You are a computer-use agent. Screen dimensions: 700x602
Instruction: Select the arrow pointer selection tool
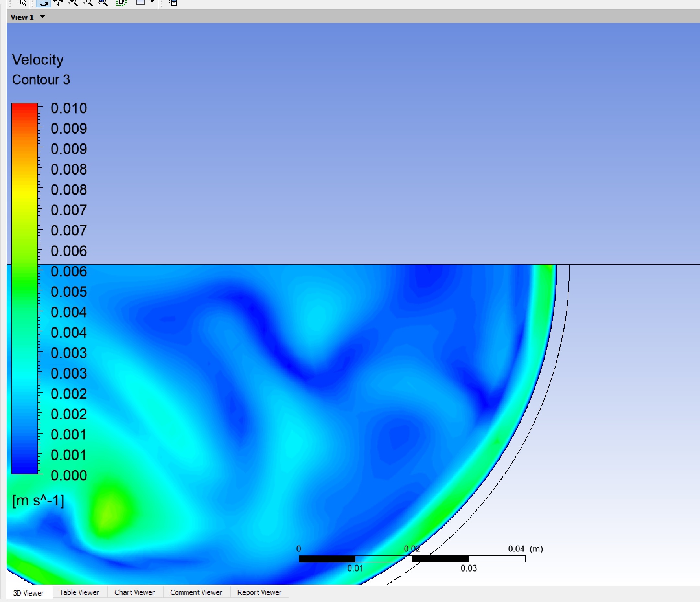pyautogui.click(x=22, y=3)
